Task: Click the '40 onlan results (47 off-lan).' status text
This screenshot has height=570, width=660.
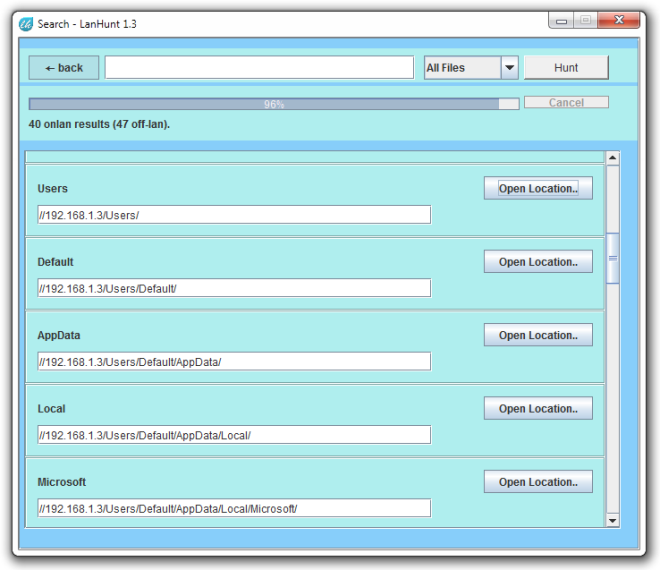Action: tap(99, 124)
